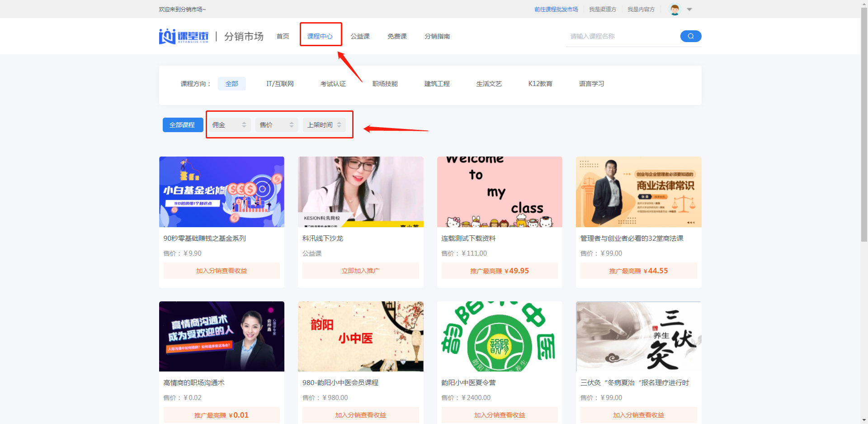Open the Welcome to my class thumbnail
The width and height of the screenshot is (868, 424).
[x=500, y=192]
